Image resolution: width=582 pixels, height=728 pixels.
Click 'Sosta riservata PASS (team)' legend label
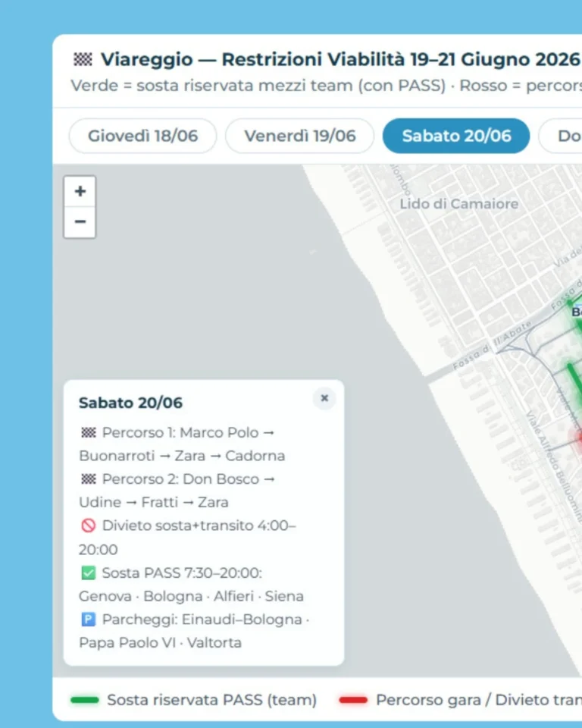tap(211, 700)
